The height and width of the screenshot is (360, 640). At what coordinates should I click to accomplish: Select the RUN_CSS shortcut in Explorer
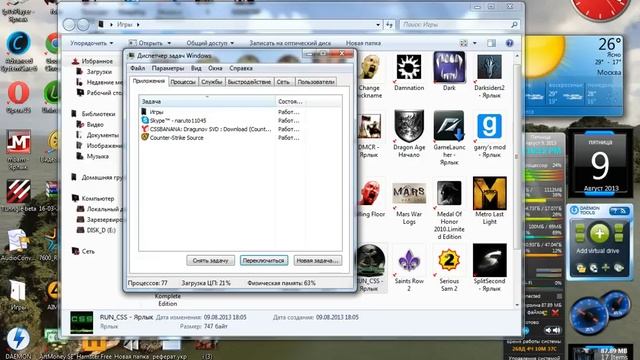[371, 261]
